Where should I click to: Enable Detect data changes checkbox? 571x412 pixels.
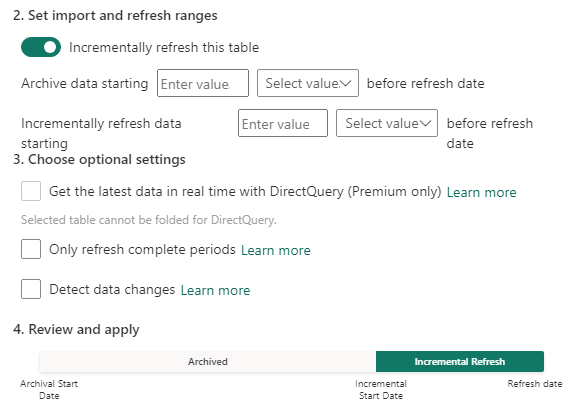click(x=31, y=289)
